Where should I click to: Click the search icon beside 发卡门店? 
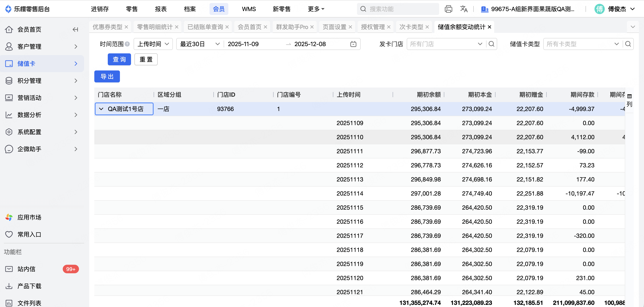click(x=491, y=44)
